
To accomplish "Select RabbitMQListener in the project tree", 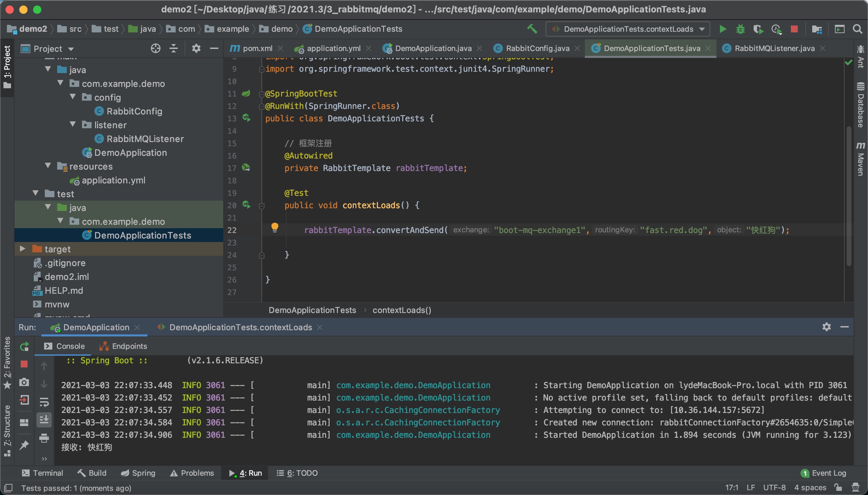I will coord(145,139).
